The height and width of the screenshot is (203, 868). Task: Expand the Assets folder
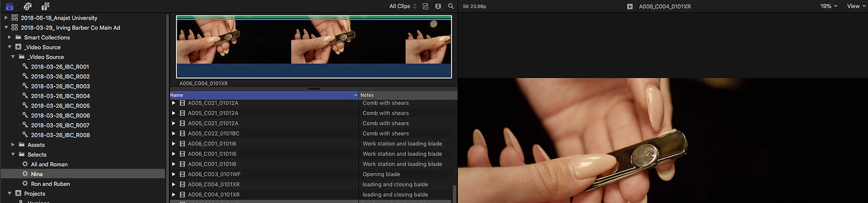[13, 145]
